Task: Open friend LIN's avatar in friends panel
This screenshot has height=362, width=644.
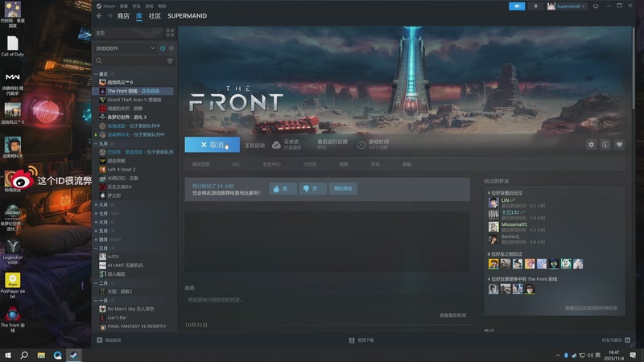Action: [x=493, y=203]
